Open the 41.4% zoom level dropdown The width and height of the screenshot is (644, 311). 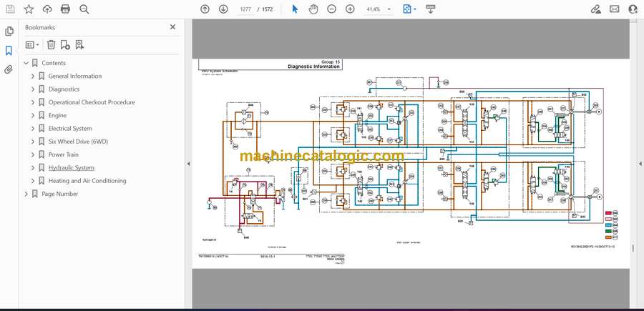tap(379, 9)
